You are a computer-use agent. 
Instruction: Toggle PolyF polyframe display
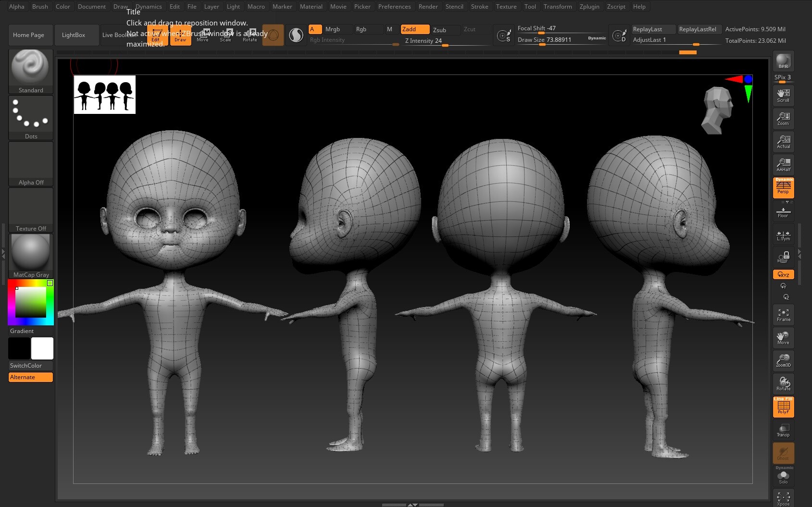click(783, 407)
